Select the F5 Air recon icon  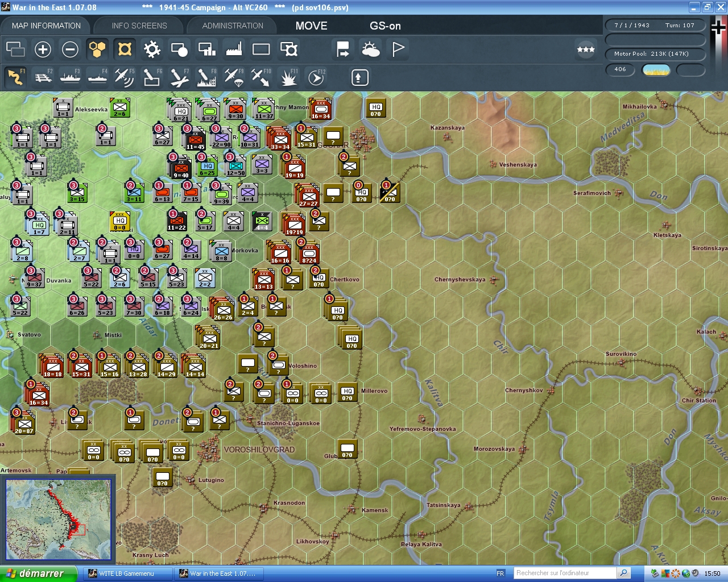[125, 77]
